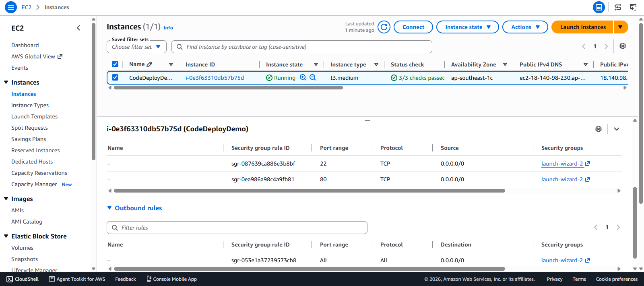Click the search icon in the outbound Filter rules box

coord(115,228)
